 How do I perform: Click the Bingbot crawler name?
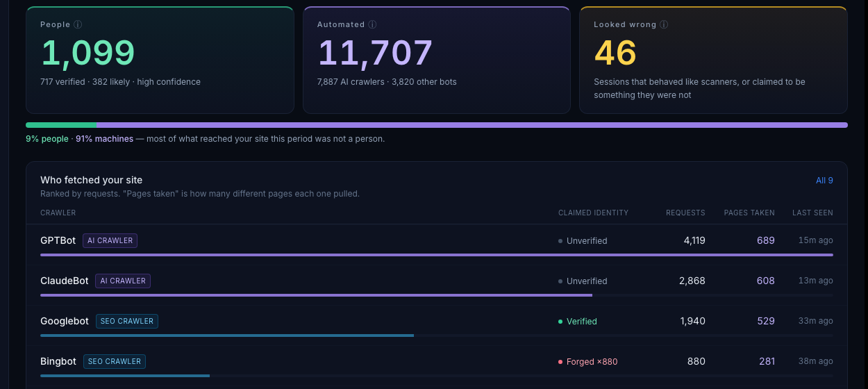pos(58,361)
